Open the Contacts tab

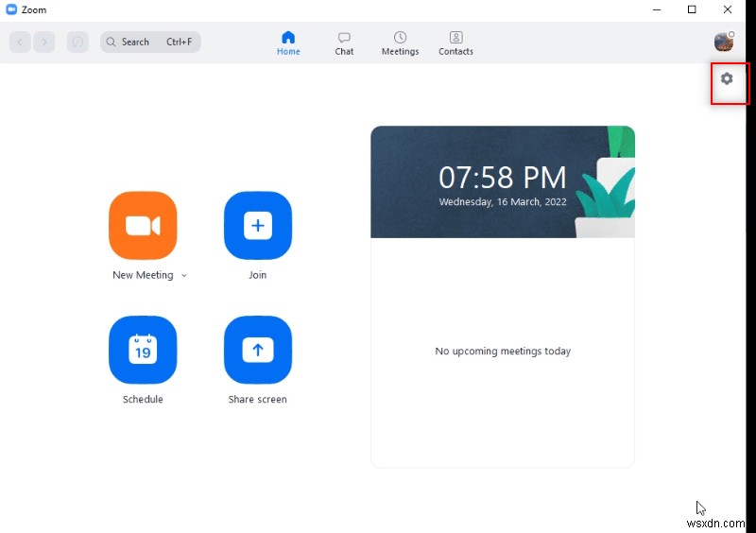pos(455,43)
